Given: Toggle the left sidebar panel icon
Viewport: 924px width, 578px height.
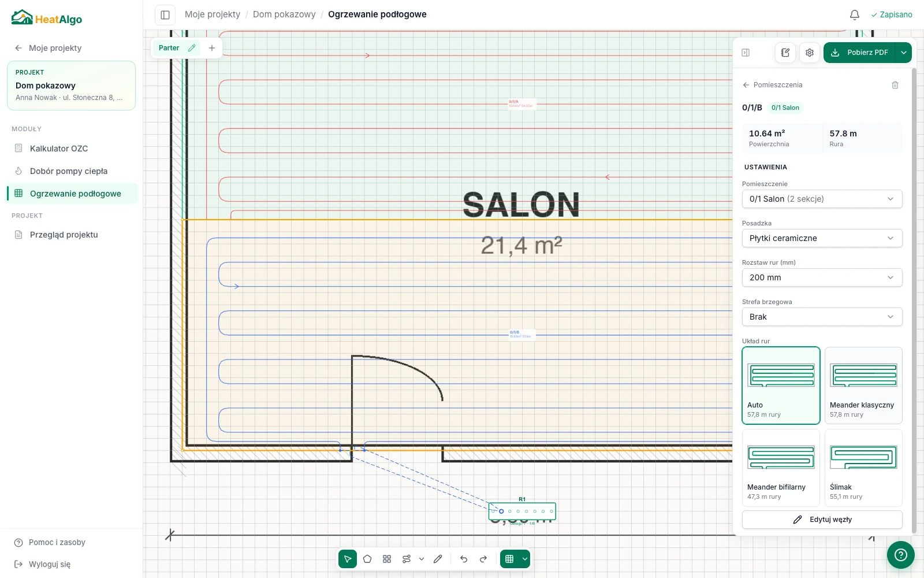Looking at the screenshot, I should (165, 15).
